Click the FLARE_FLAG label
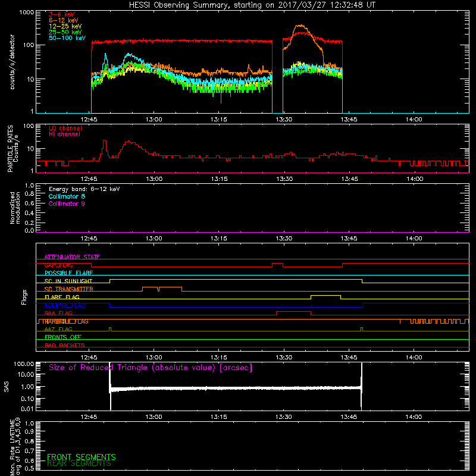 (62, 297)
